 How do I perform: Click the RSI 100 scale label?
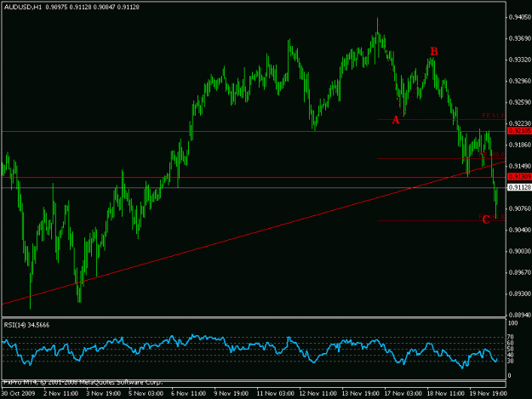[512, 323]
